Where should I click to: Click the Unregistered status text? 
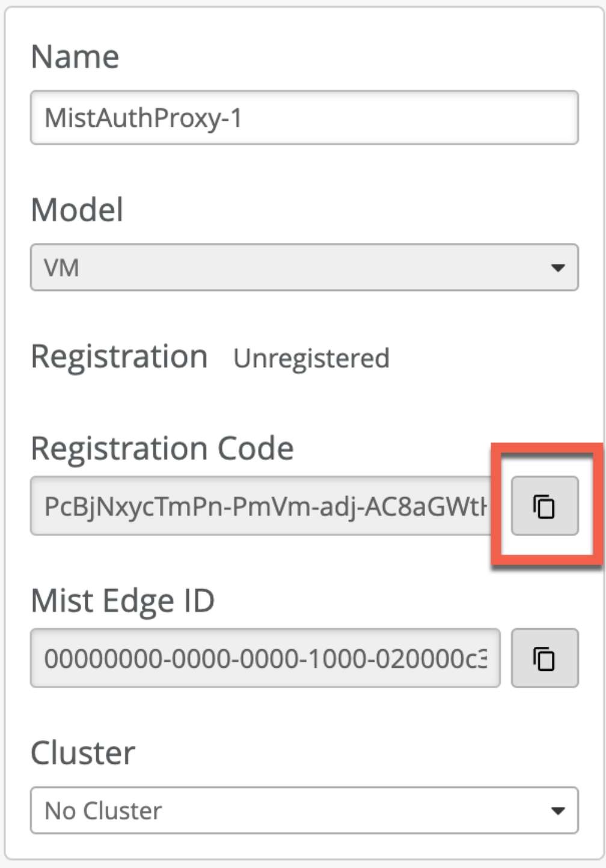(311, 358)
